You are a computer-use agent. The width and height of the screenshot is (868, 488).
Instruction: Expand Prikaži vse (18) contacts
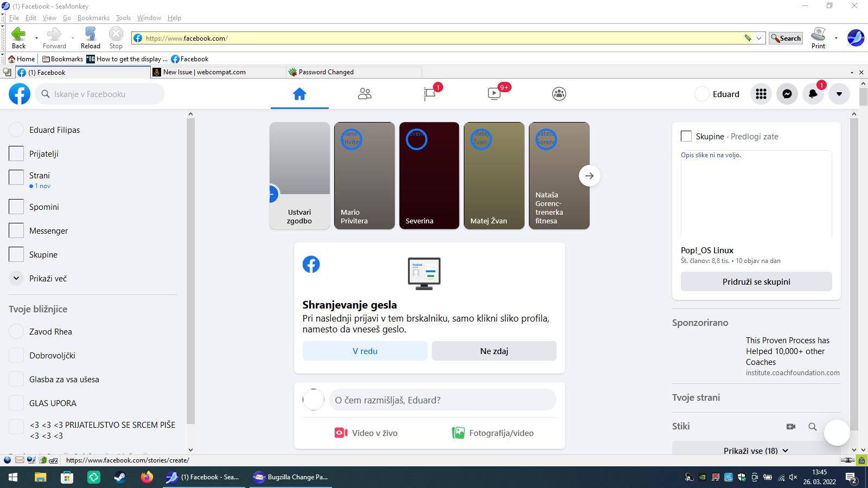point(756,451)
